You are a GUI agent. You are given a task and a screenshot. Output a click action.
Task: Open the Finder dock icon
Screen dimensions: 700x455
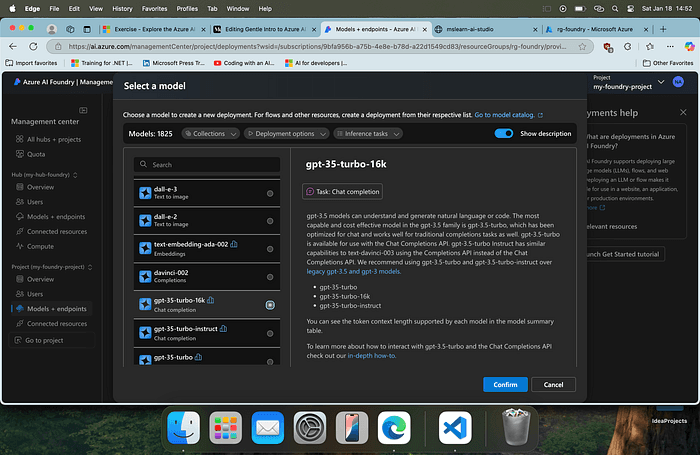[183, 428]
